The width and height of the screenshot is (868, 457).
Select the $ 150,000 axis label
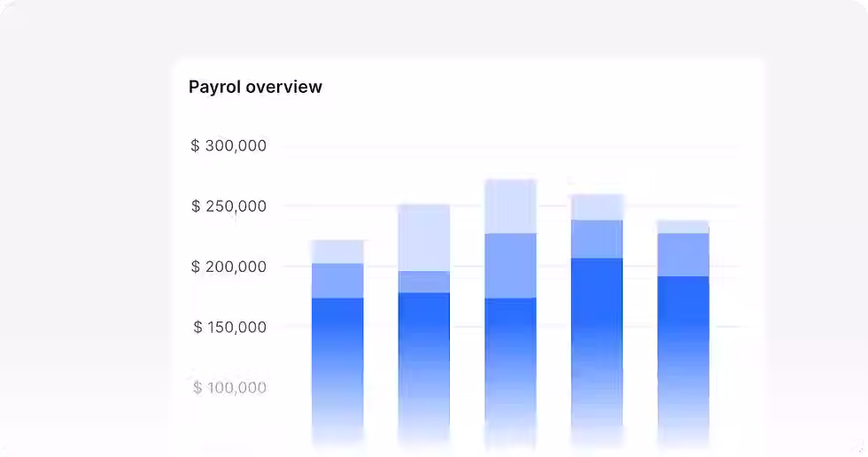point(229,327)
